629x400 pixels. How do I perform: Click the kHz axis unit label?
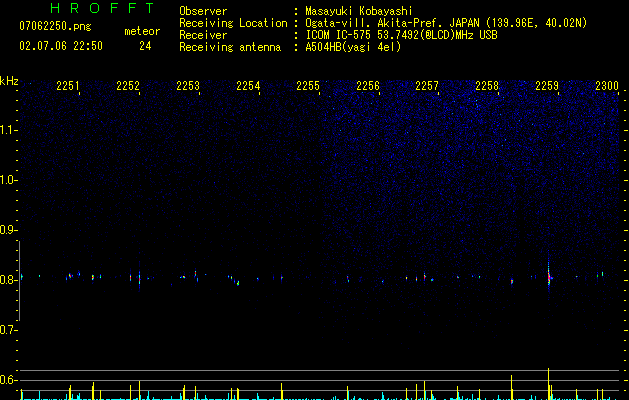(x=9, y=81)
